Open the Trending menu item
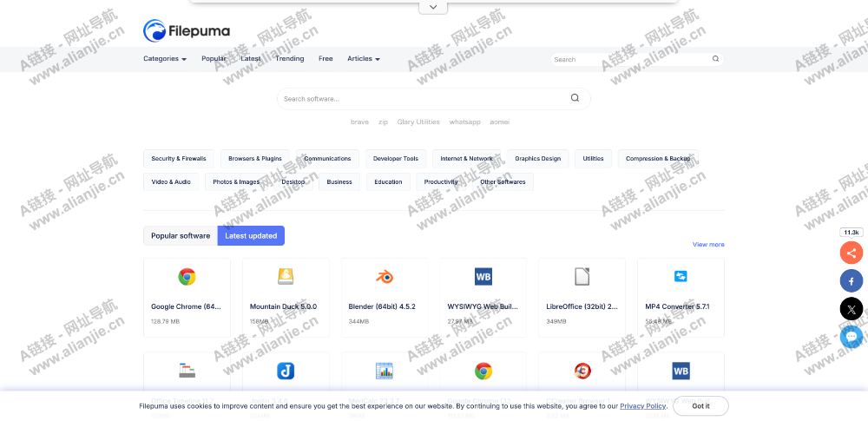868x421 pixels. point(290,59)
